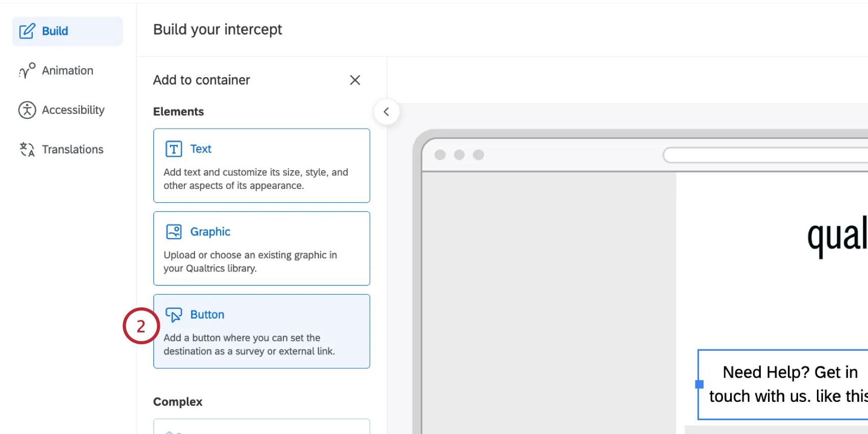The width and height of the screenshot is (868, 434).
Task: Click the 'Add to container' title
Action: (x=202, y=80)
